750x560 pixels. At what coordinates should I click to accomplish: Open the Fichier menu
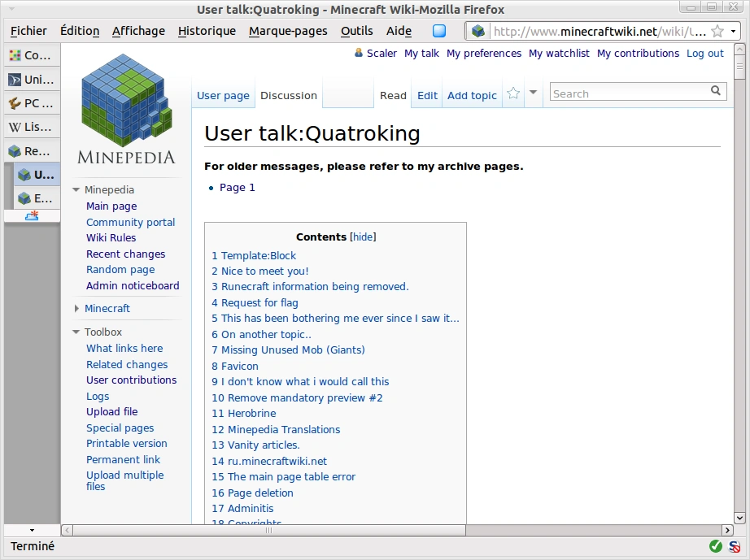click(28, 31)
